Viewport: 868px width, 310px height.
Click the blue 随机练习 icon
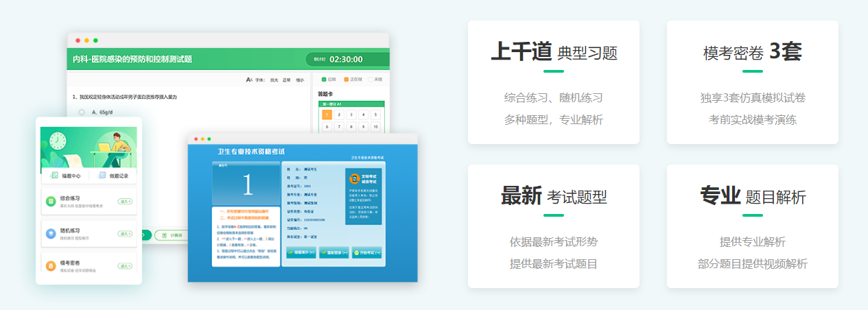click(x=51, y=233)
